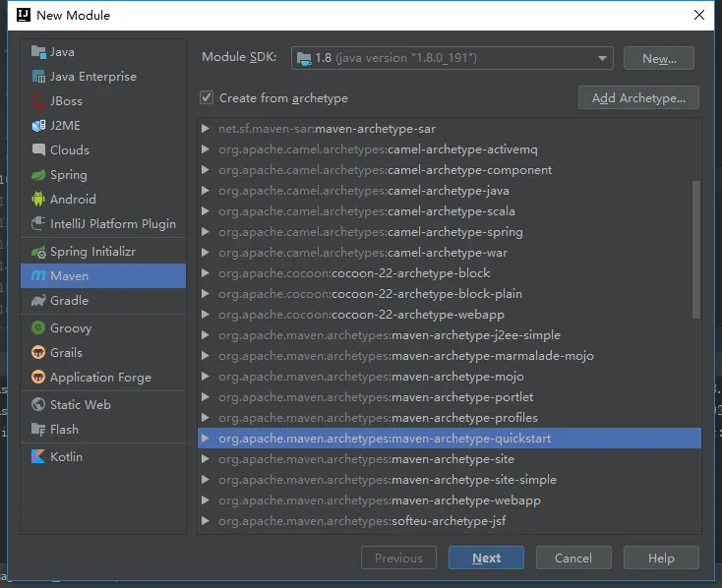This screenshot has height=588, width=722.
Task: Choose the Static Web globe icon
Action: pyautogui.click(x=38, y=405)
